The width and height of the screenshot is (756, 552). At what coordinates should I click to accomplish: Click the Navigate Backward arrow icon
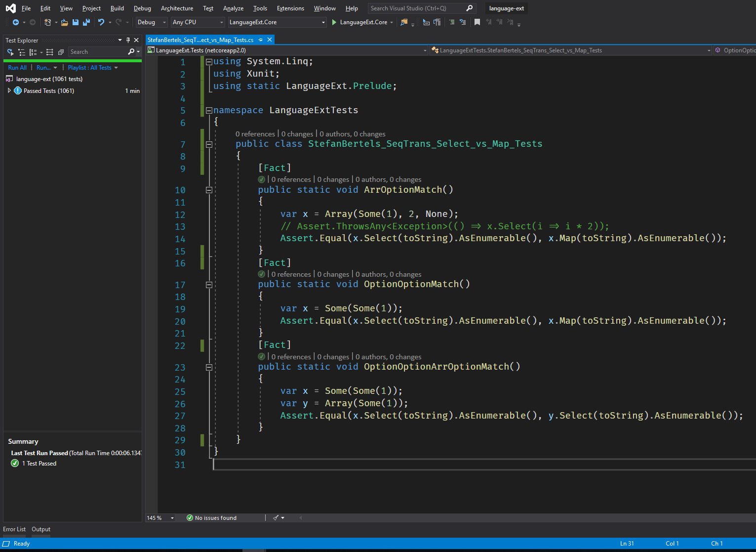pos(16,22)
